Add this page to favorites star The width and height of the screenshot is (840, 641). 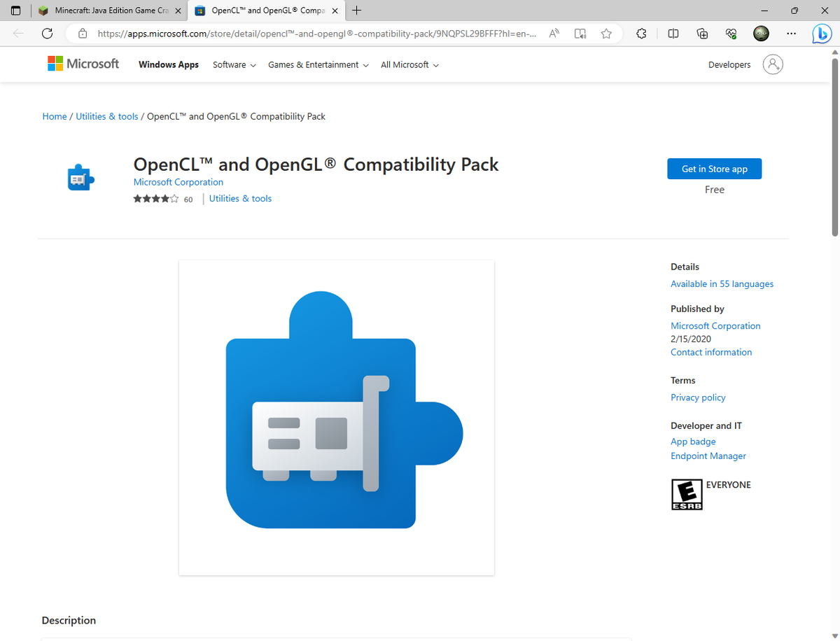click(x=606, y=33)
